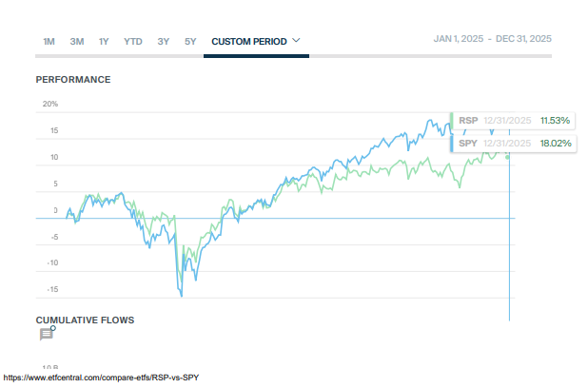Switch to the 1Y time range
588x388 pixels.
point(104,42)
